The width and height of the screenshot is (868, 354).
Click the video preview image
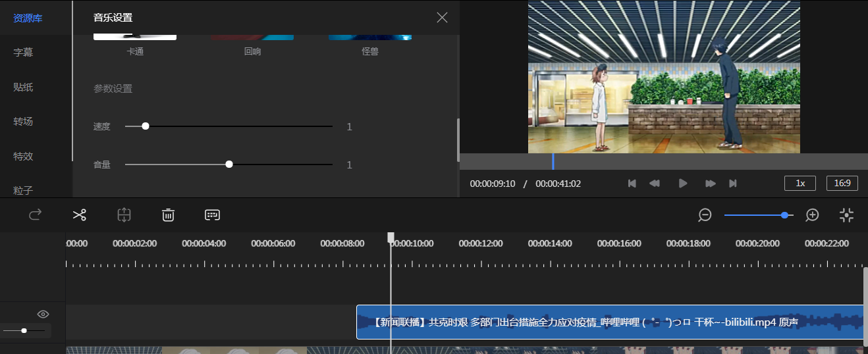(x=664, y=76)
